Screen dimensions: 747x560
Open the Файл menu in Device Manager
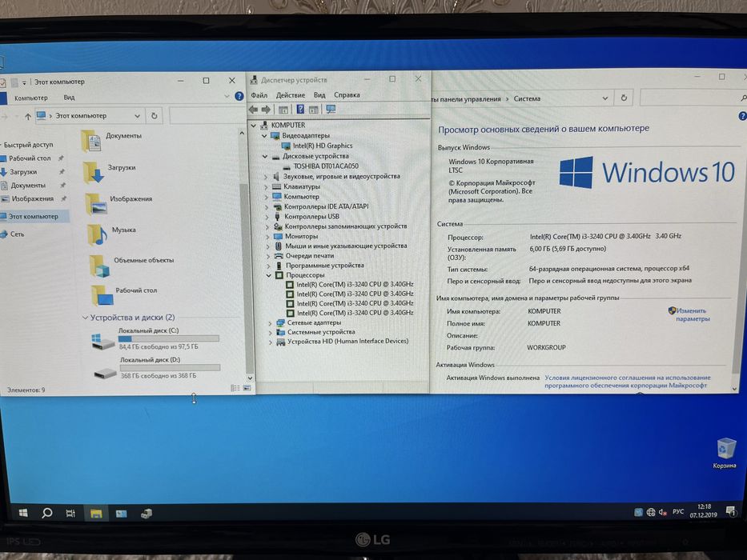tap(259, 95)
